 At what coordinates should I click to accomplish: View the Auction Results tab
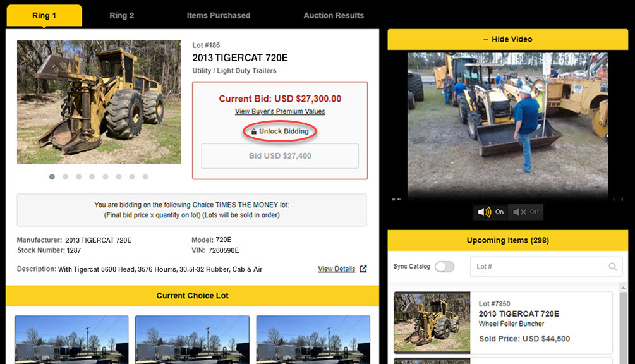coord(333,15)
